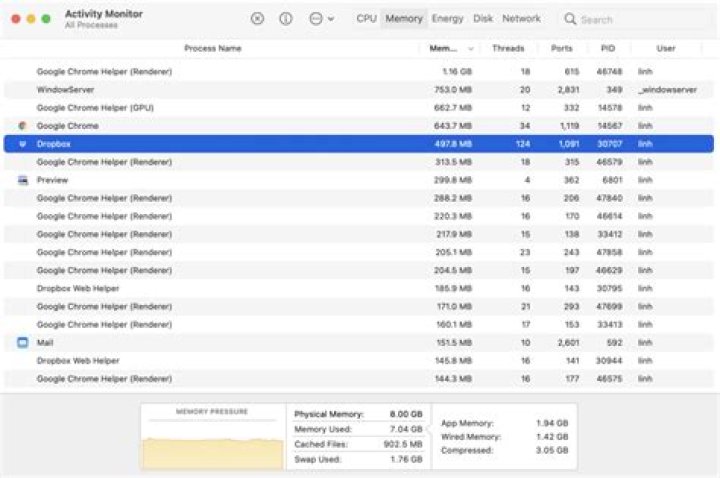
Task: Click the search magnifier icon
Action: coord(570,19)
